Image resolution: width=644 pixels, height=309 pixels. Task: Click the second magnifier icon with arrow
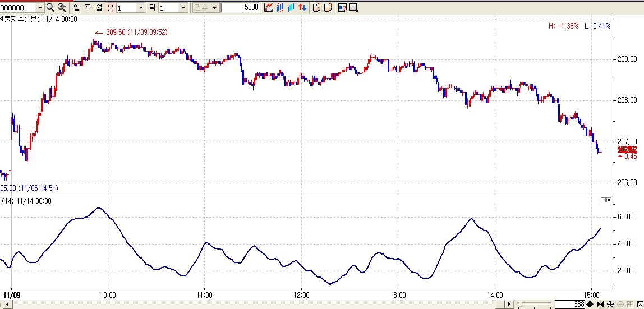click(62, 7)
